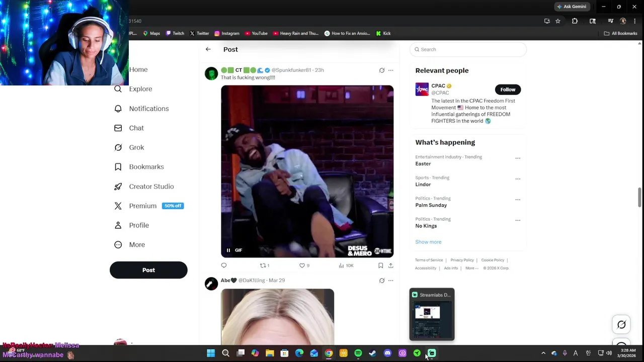This screenshot has width=644, height=362.
Task: Click the black Post button
Action: [148, 270]
